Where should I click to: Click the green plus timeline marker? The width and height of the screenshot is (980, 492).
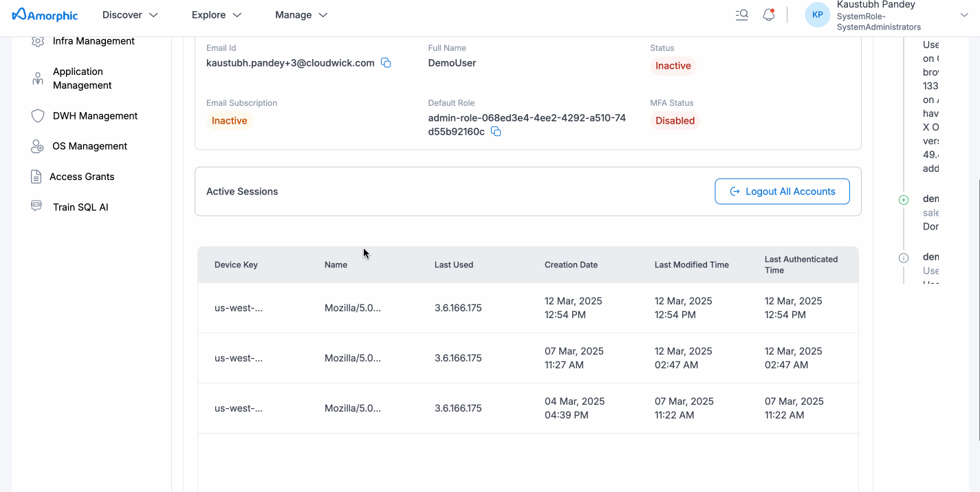(904, 200)
